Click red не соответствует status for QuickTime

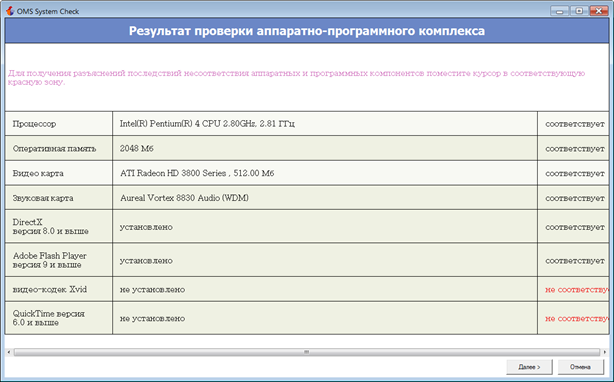coord(577,319)
